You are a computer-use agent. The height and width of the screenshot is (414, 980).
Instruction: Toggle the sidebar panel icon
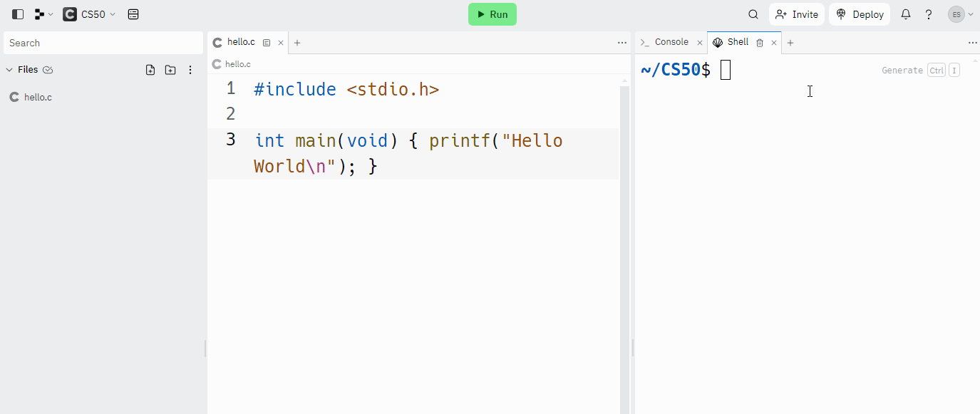pyautogui.click(x=18, y=14)
